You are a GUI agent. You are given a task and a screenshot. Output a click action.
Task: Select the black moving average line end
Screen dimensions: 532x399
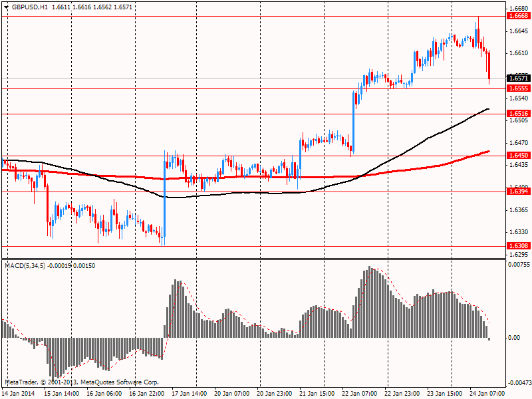488,109
